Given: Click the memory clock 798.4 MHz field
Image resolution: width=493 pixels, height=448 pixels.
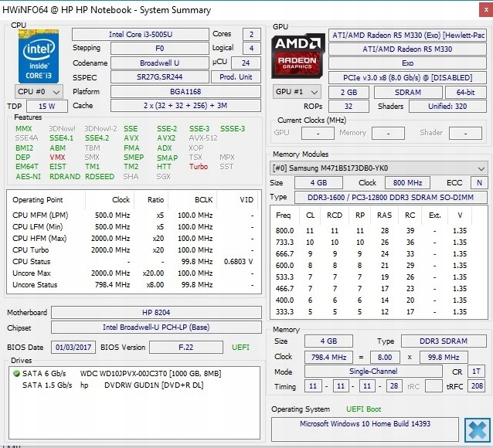Looking at the screenshot, I should pos(328,357).
